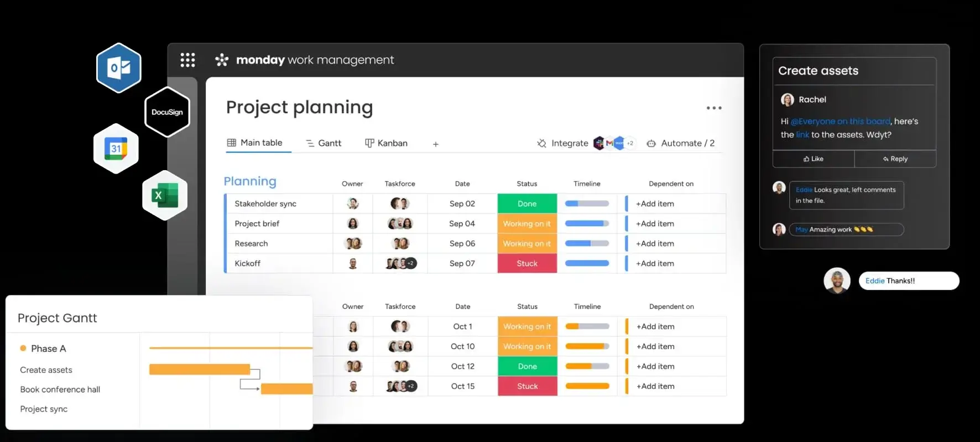980x442 pixels.
Task: Click Oct 15 date cell
Action: [x=463, y=386]
